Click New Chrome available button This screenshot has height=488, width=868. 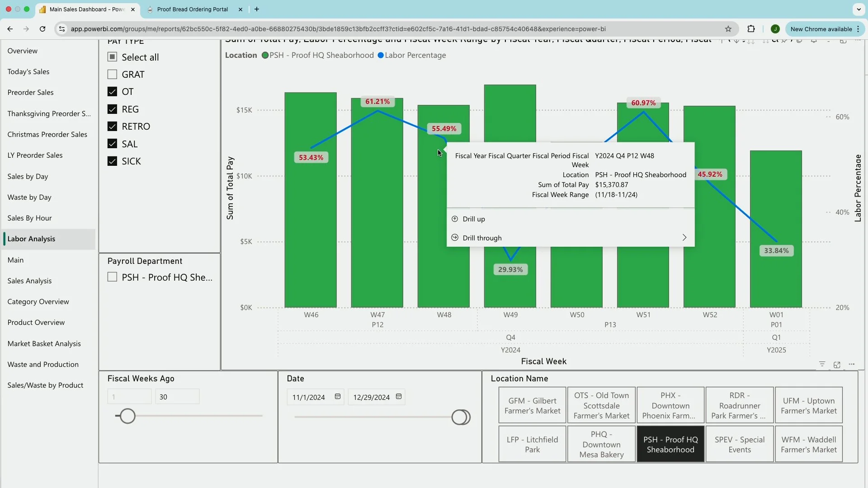click(x=821, y=29)
